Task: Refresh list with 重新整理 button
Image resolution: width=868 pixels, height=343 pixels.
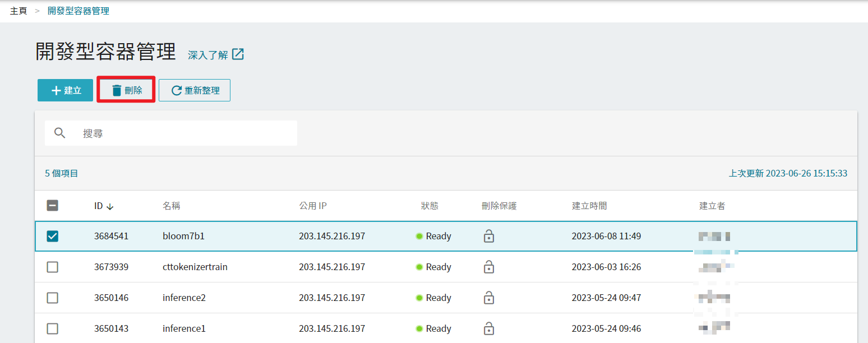Action: tap(195, 90)
